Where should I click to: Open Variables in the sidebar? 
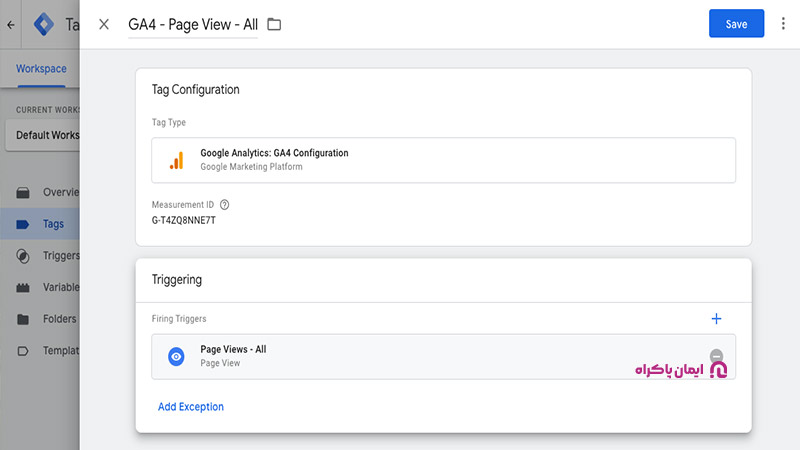(40, 287)
